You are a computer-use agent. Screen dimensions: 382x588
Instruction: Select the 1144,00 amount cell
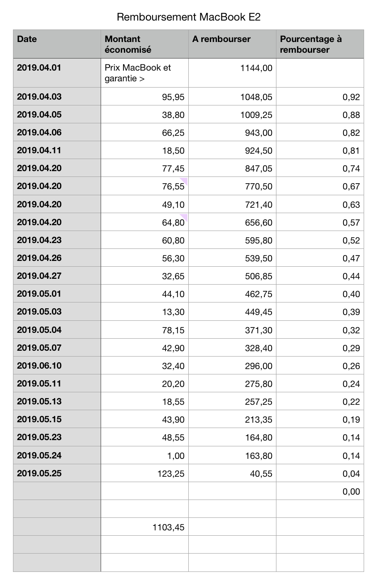(x=232, y=73)
